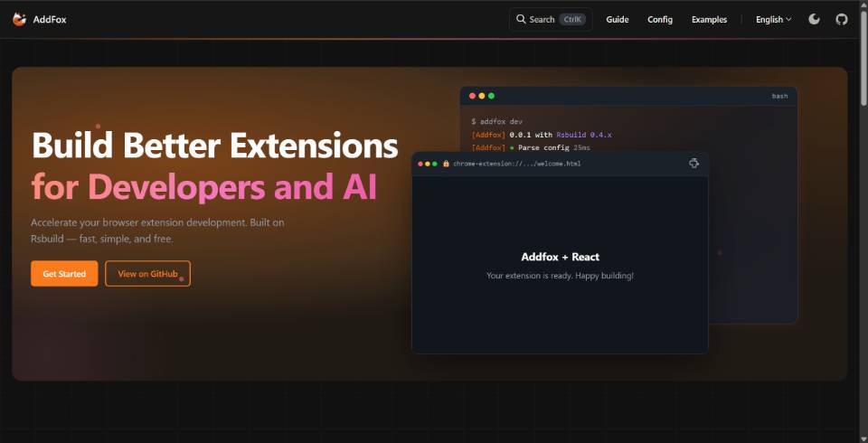The image size is (868, 443).
Task: Click the 'for Developers and AI' headline
Action: pos(204,187)
